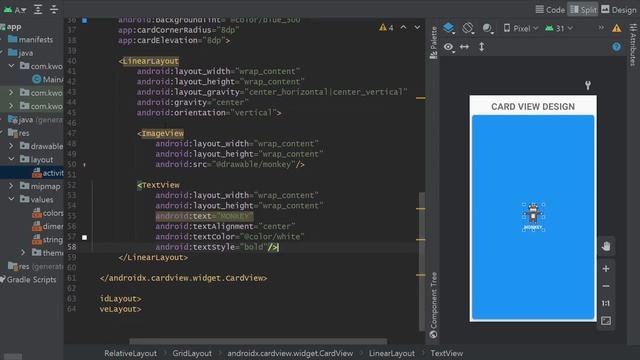Open the MainActivity class file
Image resolution: width=640 pixels, height=360 pixels.
[48, 80]
